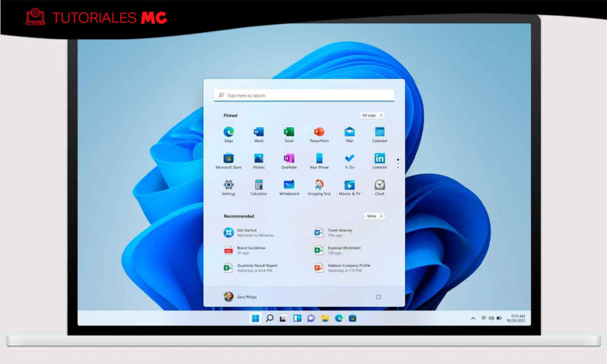The image size is (607, 364).
Task: Launch the Excel pinned app
Action: tap(289, 132)
